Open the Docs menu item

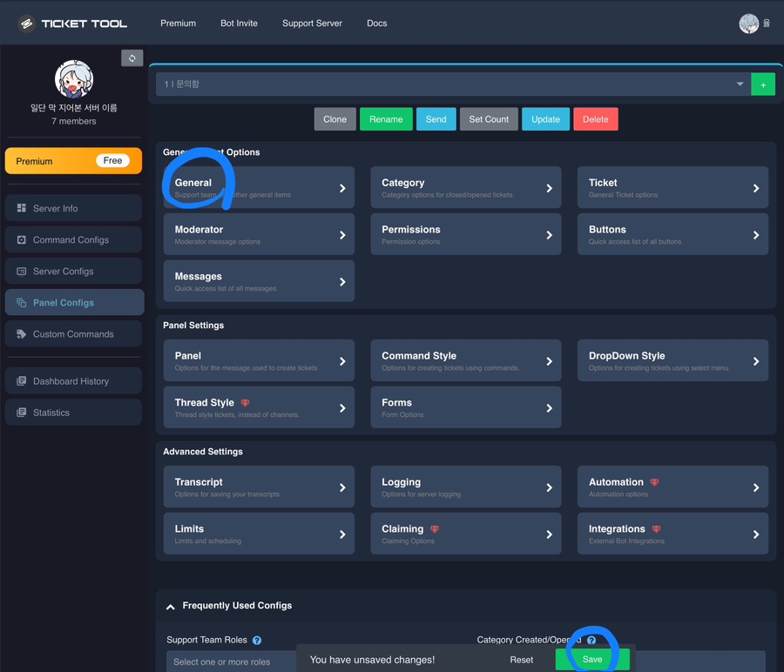377,24
